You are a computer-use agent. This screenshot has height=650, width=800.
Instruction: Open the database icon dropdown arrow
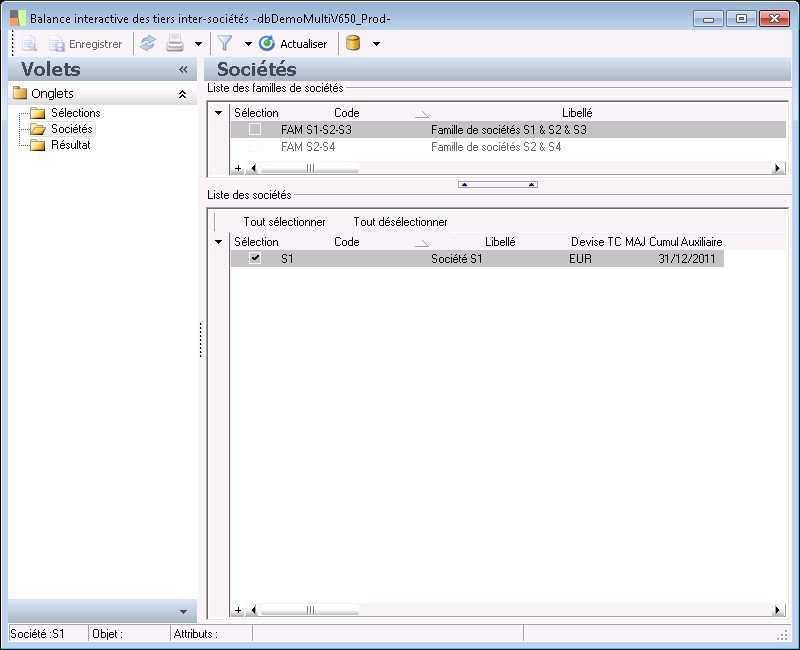[x=376, y=44]
